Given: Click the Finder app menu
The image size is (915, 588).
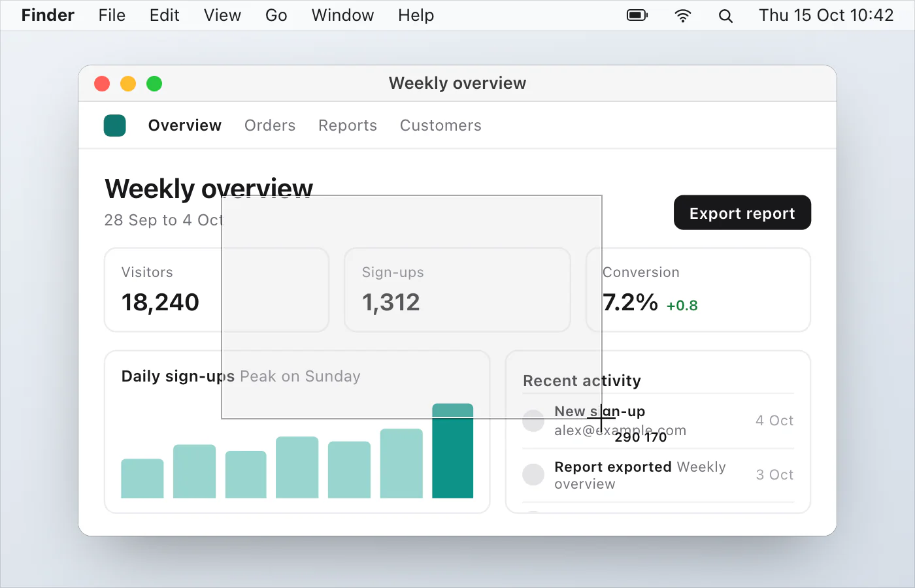Looking at the screenshot, I should [x=48, y=15].
